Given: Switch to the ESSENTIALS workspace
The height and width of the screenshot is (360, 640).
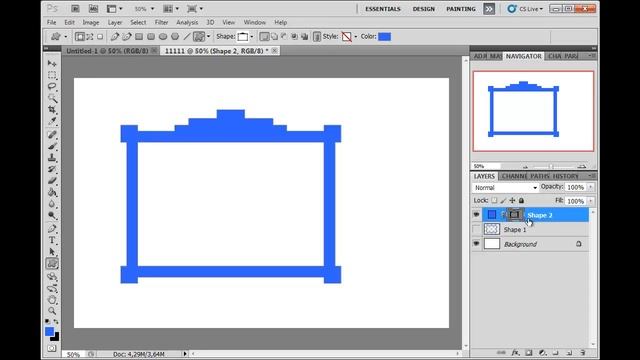Looking at the screenshot, I should click(383, 9).
